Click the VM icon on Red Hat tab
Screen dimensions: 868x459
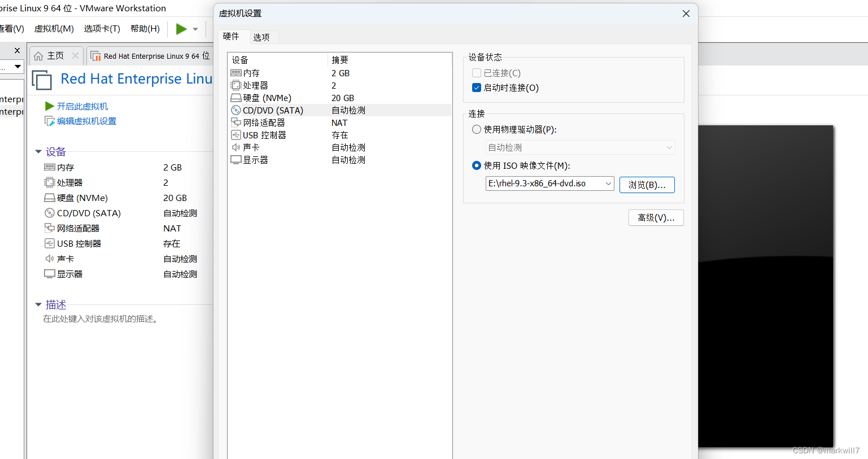(95, 56)
